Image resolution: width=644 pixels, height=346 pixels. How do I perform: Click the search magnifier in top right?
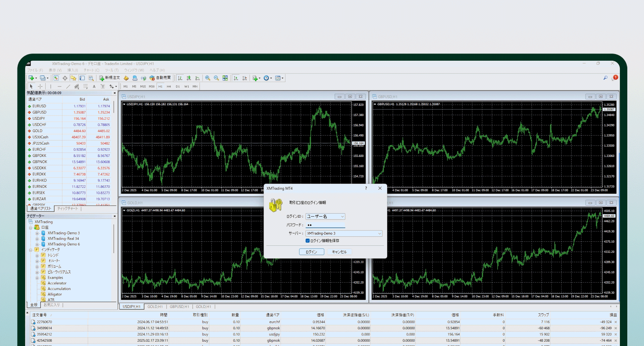click(x=605, y=78)
